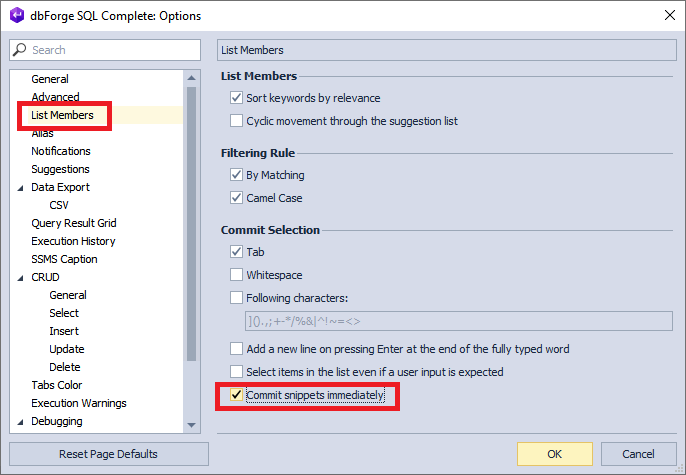Select Tabs Color options page
This screenshot has width=686, height=475.
pyautogui.click(x=56, y=385)
